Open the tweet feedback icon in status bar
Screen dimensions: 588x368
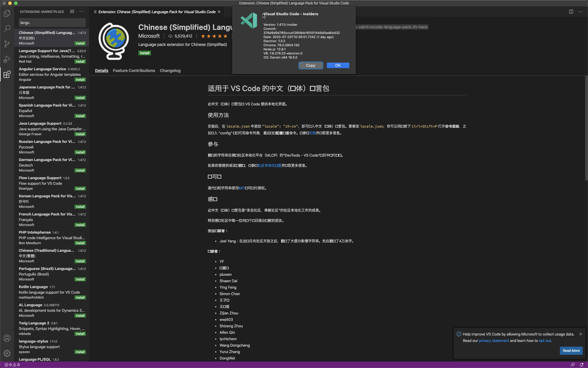[x=573, y=364]
